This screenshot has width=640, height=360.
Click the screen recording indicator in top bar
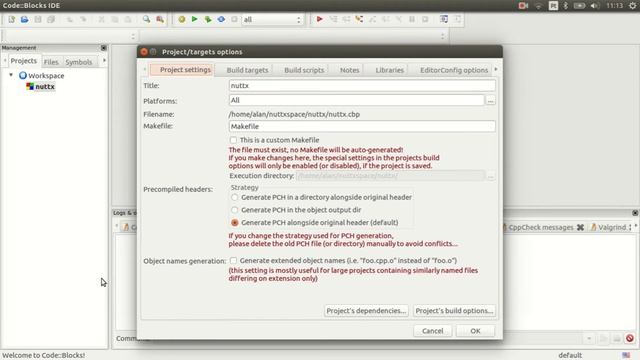tap(523, 5)
